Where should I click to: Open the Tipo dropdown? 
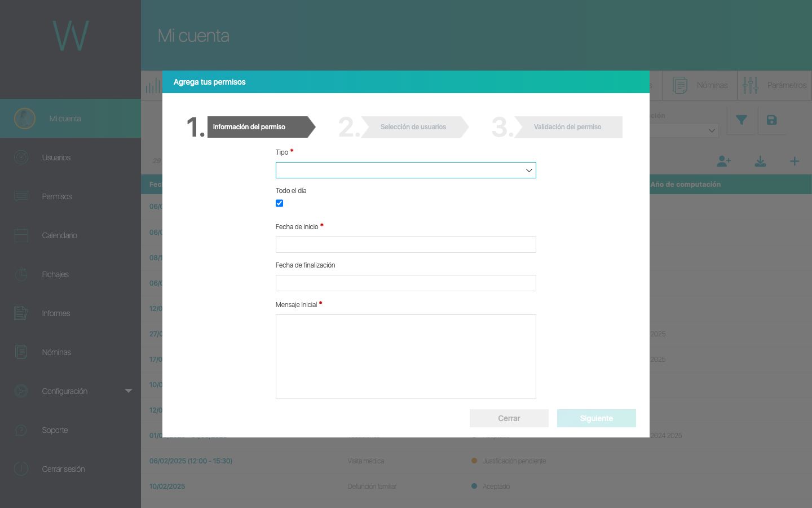(406, 170)
